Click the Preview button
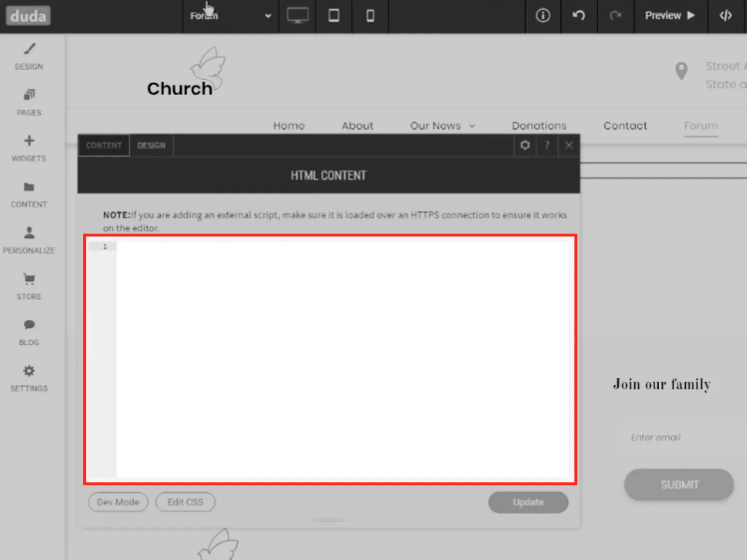The height and width of the screenshot is (560, 747). (670, 16)
